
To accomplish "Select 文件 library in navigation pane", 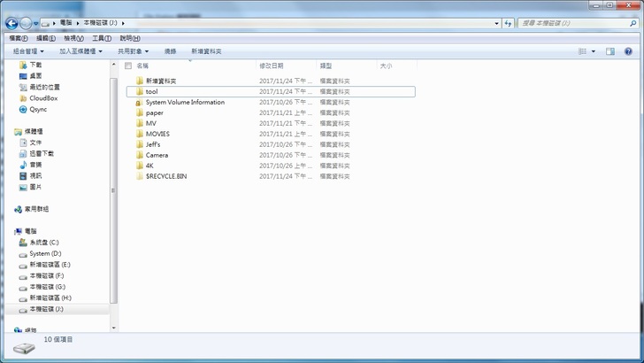I will click(x=35, y=143).
